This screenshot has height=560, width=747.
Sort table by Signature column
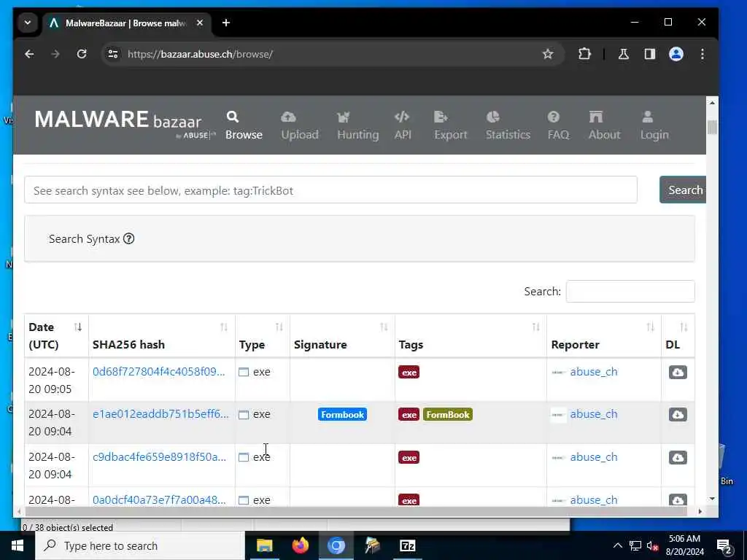pyautogui.click(x=342, y=335)
